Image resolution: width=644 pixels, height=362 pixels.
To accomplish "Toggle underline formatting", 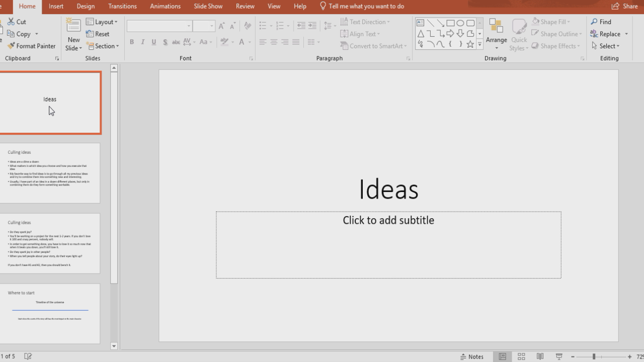I will pos(153,42).
